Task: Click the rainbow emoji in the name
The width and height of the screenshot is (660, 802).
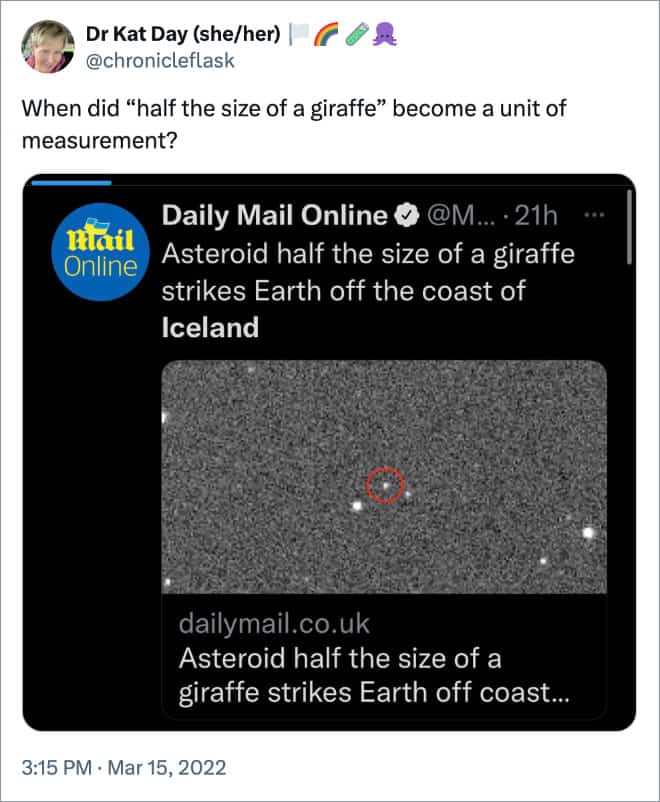Action: (324, 37)
